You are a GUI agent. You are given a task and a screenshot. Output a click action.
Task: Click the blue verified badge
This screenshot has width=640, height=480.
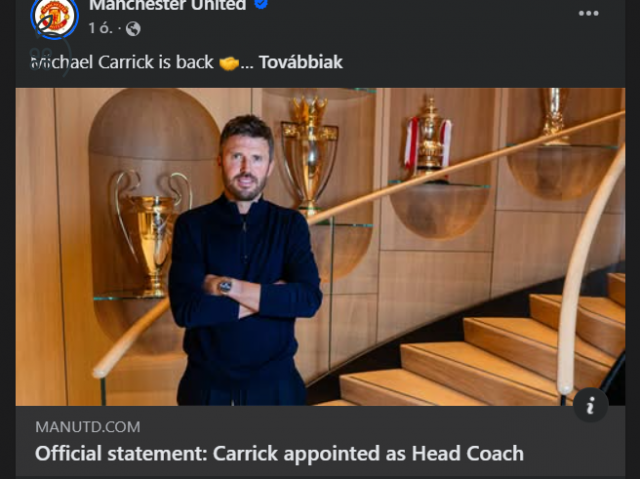(x=260, y=3)
